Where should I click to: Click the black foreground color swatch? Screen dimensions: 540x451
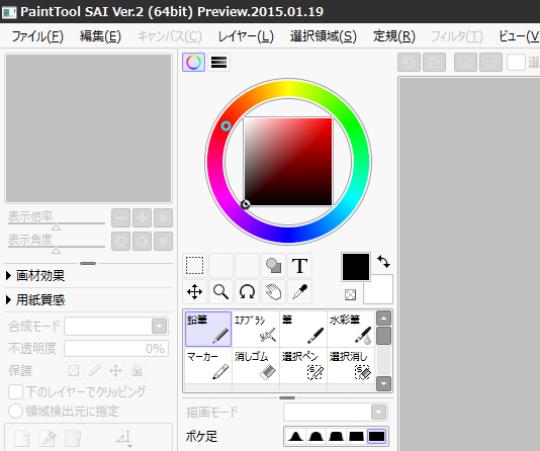356,267
